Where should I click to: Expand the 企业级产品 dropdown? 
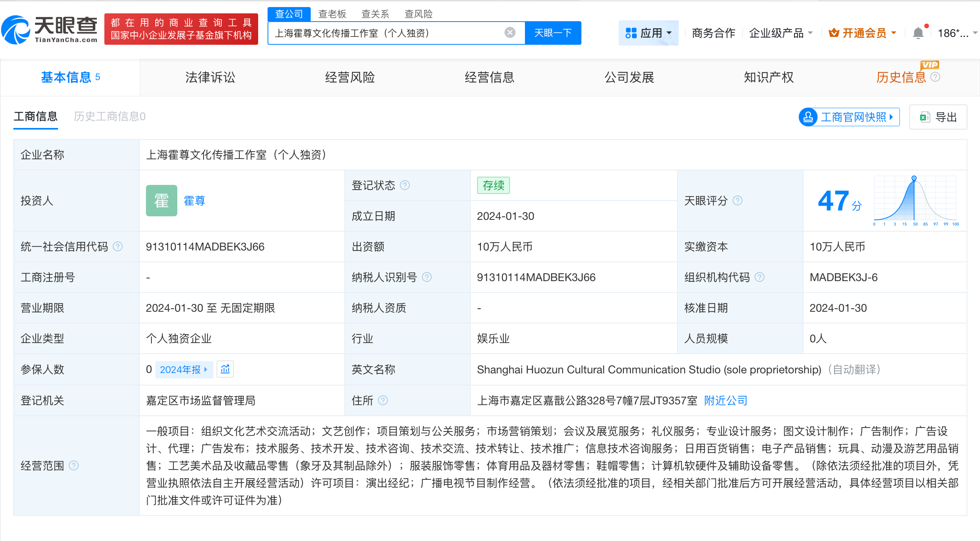point(781,33)
